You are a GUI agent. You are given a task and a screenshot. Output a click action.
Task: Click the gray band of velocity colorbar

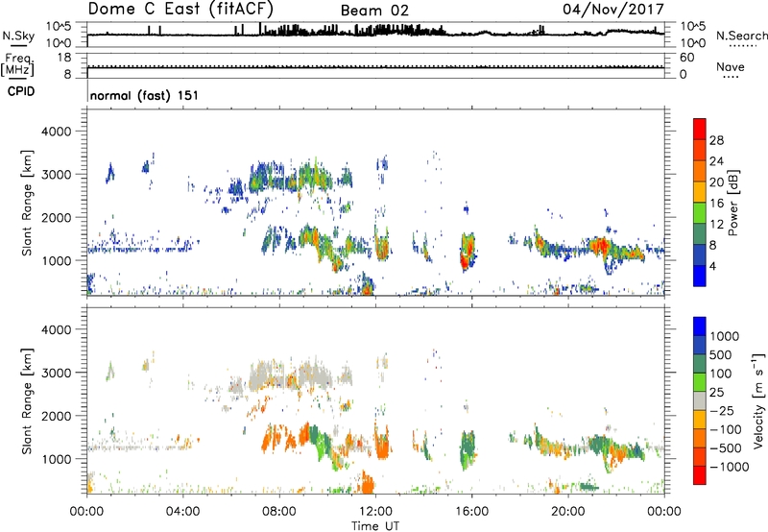(x=700, y=401)
